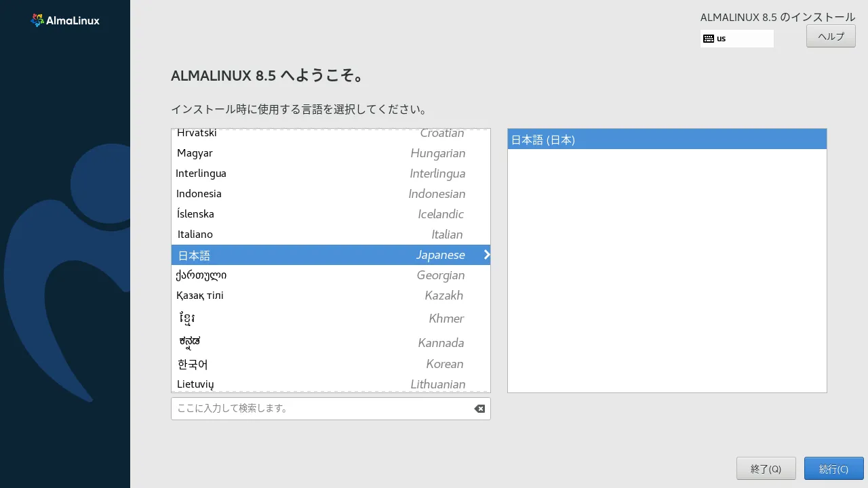
Task: Select 日本語 (日本) locale
Action: 667,140
